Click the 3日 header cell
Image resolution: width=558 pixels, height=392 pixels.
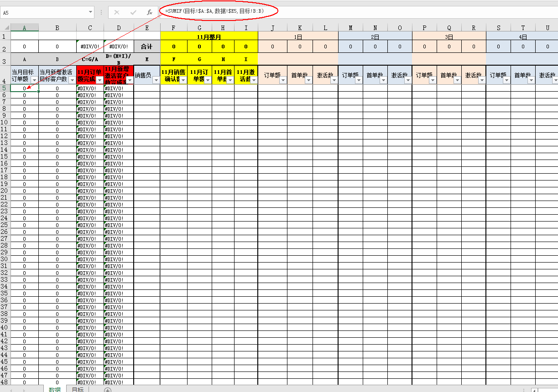click(449, 36)
